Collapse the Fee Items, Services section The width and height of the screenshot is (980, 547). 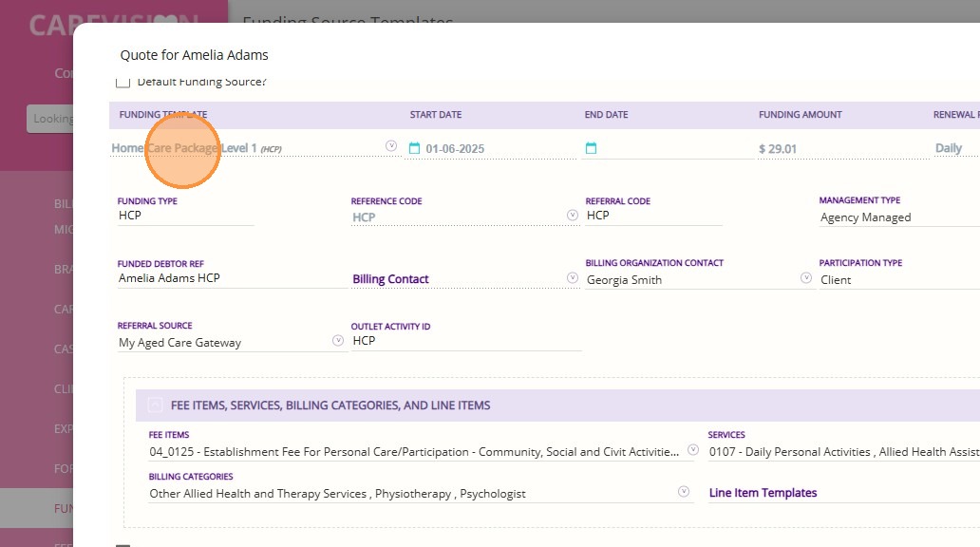155,406
